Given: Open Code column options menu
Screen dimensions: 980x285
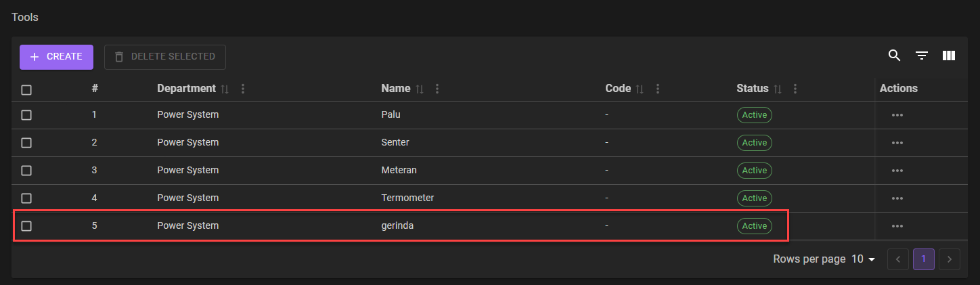Looking at the screenshot, I should coord(658,89).
